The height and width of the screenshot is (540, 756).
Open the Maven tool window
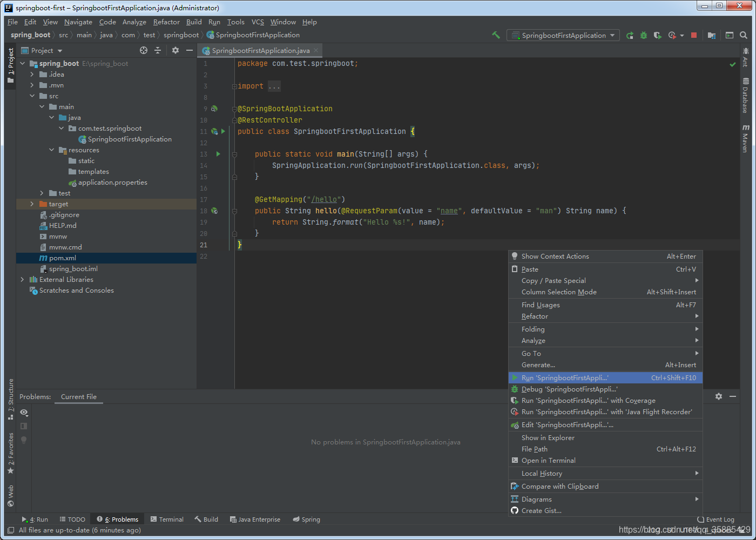click(x=745, y=138)
